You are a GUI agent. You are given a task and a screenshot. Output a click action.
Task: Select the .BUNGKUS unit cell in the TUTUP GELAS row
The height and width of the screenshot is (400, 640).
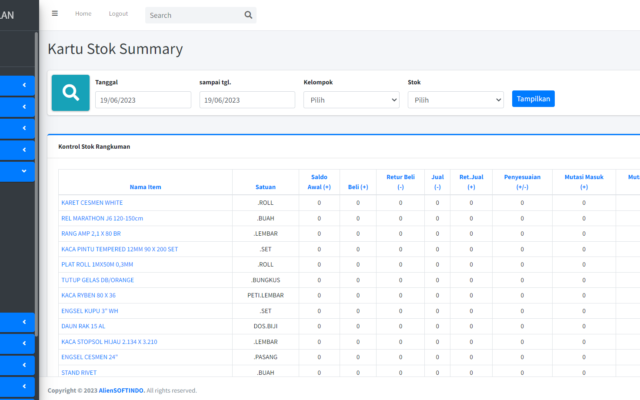point(265,280)
